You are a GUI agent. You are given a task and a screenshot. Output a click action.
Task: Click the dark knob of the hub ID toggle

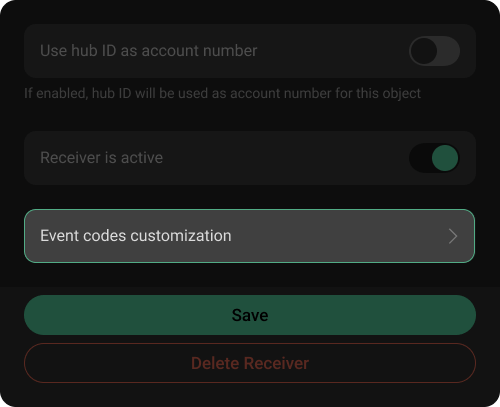tap(424, 51)
